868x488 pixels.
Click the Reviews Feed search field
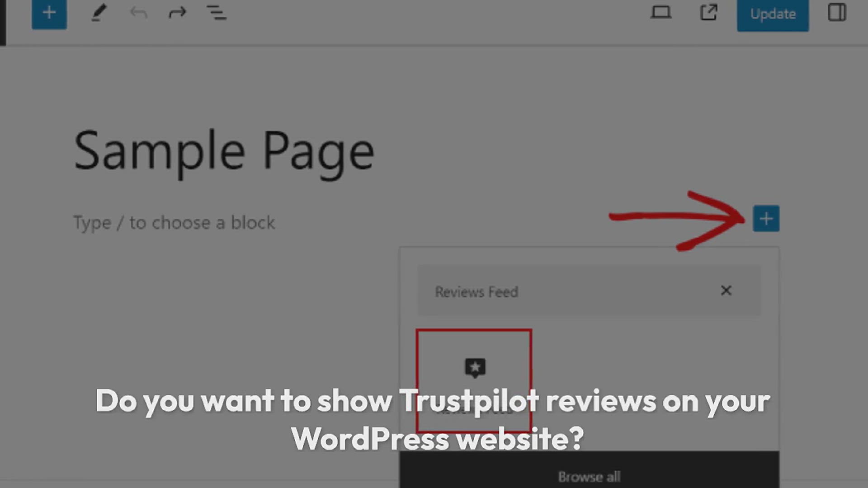[x=589, y=291]
